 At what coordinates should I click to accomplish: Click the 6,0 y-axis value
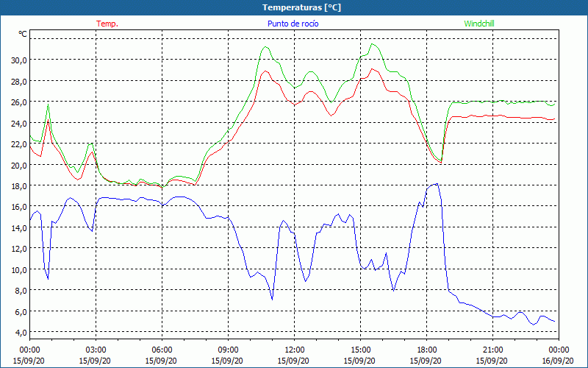pyautogui.click(x=21, y=311)
